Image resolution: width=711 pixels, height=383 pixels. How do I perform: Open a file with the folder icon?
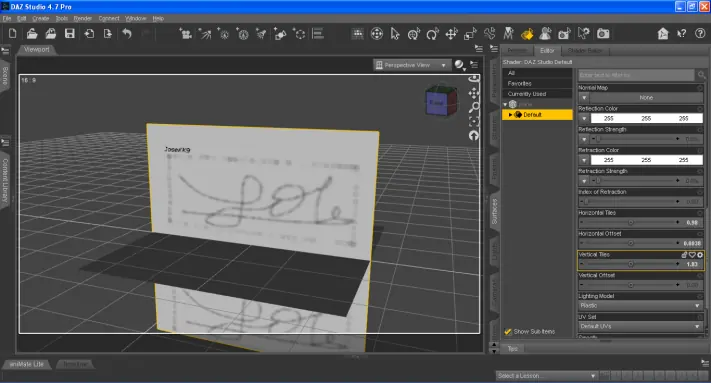[x=32, y=34]
